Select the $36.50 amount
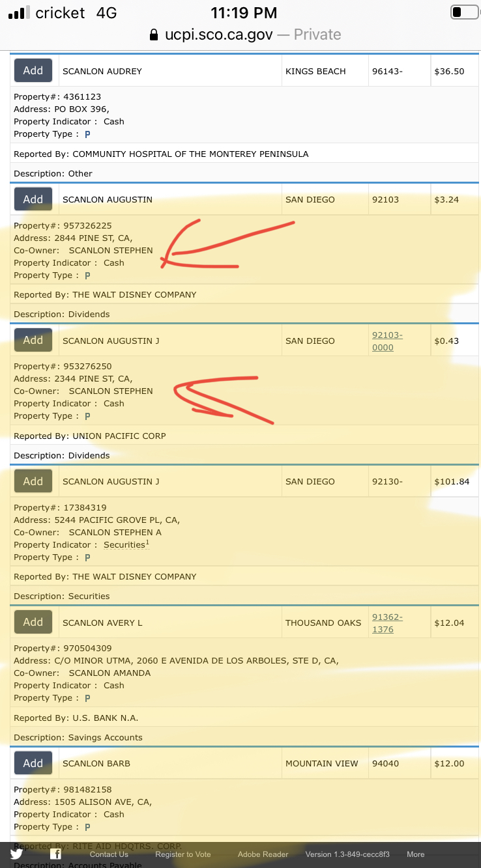This screenshot has width=481, height=868. pos(449,71)
